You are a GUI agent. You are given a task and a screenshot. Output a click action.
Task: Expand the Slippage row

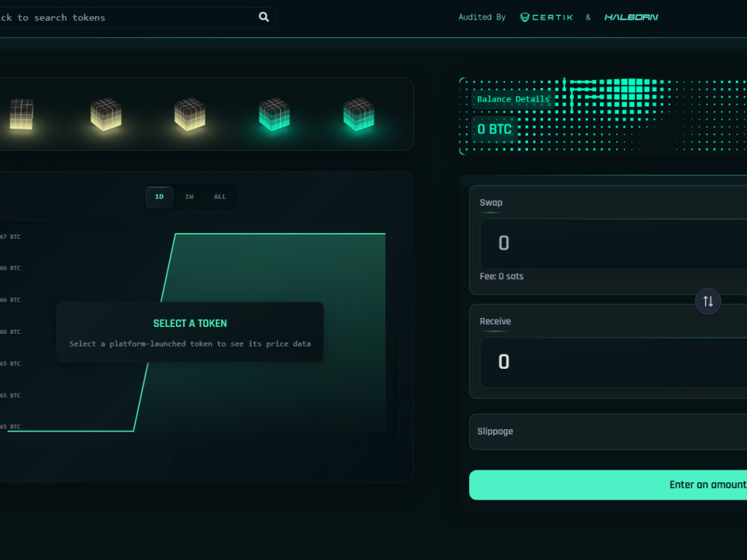pos(608,432)
